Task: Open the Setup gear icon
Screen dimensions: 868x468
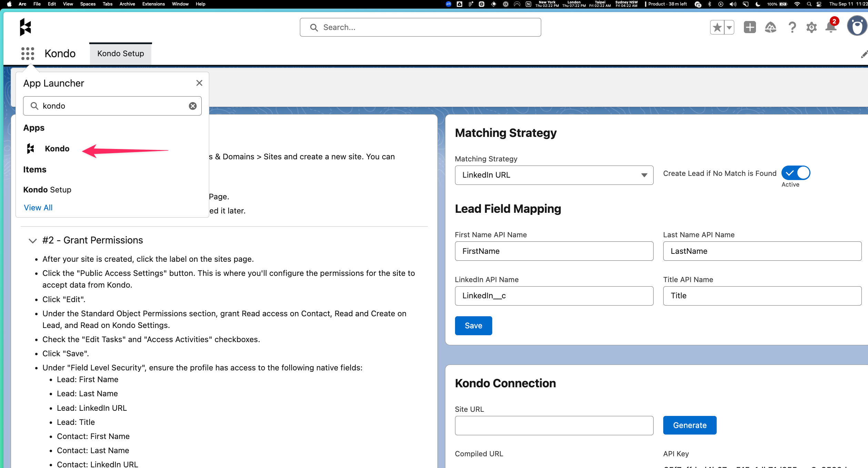Action: 811,27
